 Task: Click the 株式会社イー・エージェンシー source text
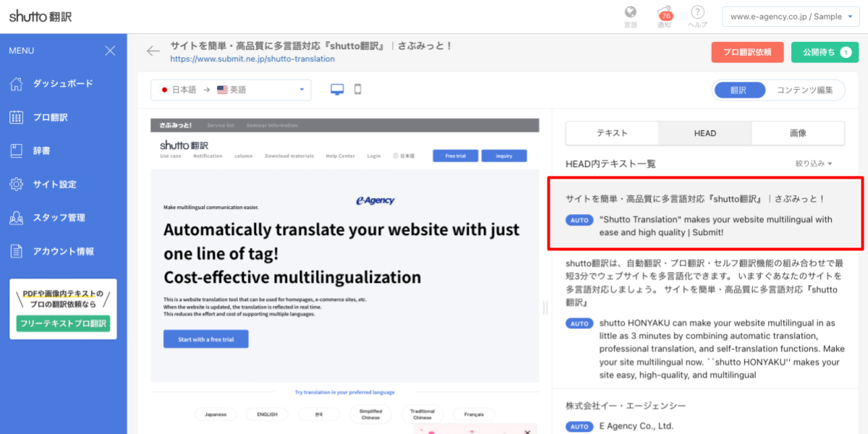pyautogui.click(x=626, y=406)
